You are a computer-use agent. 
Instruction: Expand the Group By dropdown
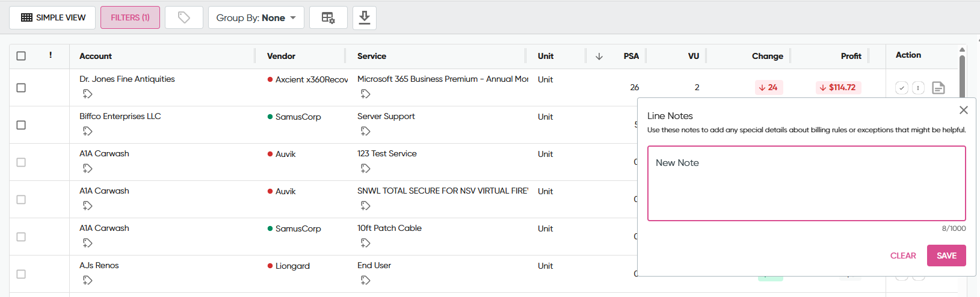click(256, 18)
